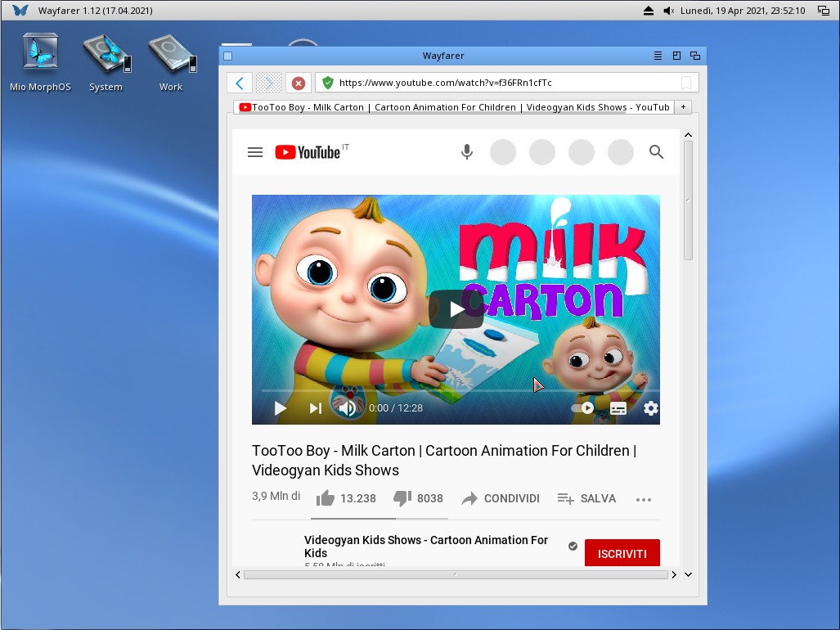The height and width of the screenshot is (630, 840).
Task: Mute the video using speaker icon
Action: [x=347, y=408]
